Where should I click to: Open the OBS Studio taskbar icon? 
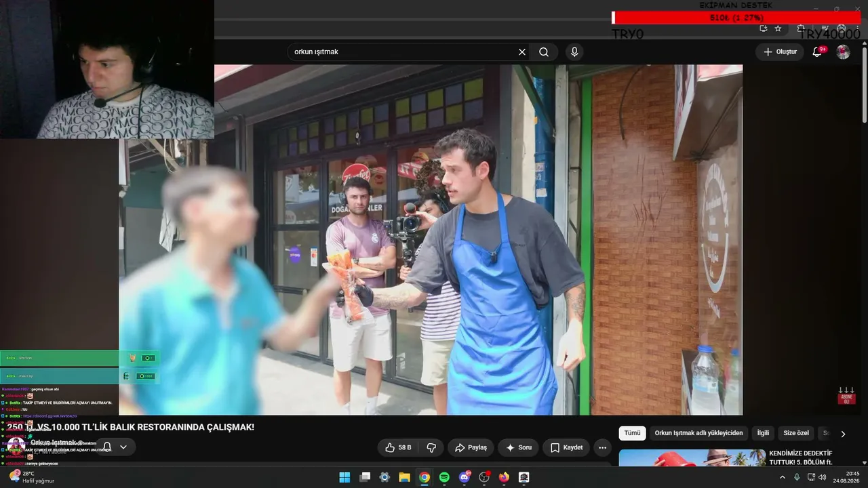click(484, 477)
